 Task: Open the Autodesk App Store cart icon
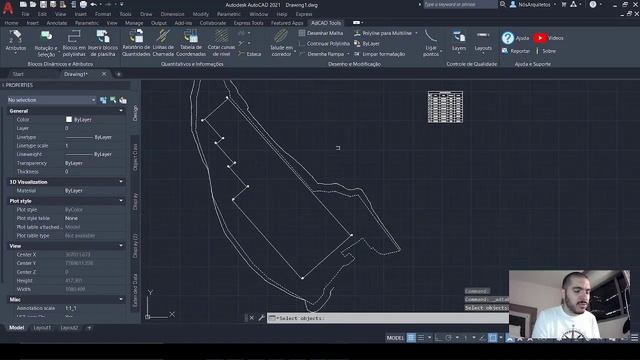564,4
